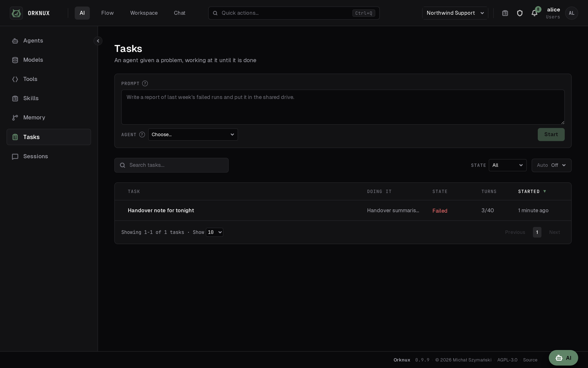Open the Skills sidebar section
588x368 pixels.
pyautogui.click(x=49, y=98)
